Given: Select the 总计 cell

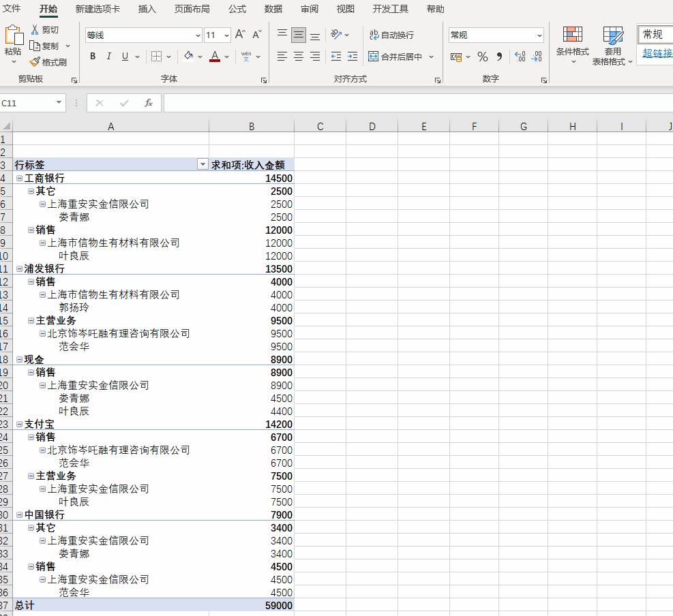Looking at the screenshot, I should pos(110,605).
